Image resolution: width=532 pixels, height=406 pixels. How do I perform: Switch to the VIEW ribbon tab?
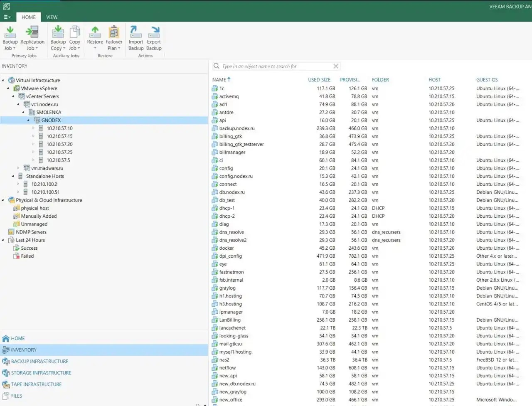(x=52, y=17)
